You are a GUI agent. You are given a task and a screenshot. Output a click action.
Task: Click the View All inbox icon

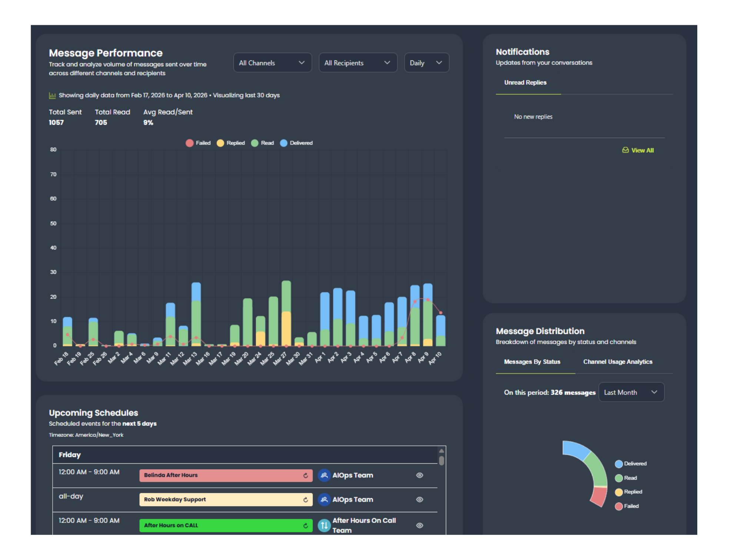click(625, 150)
